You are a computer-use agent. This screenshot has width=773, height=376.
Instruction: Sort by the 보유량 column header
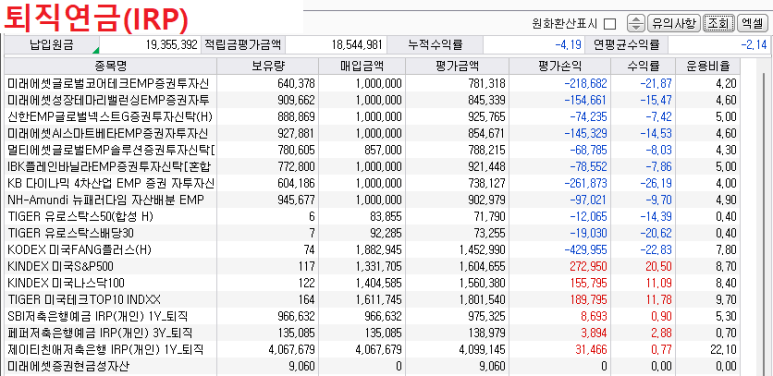pos(268,66)
